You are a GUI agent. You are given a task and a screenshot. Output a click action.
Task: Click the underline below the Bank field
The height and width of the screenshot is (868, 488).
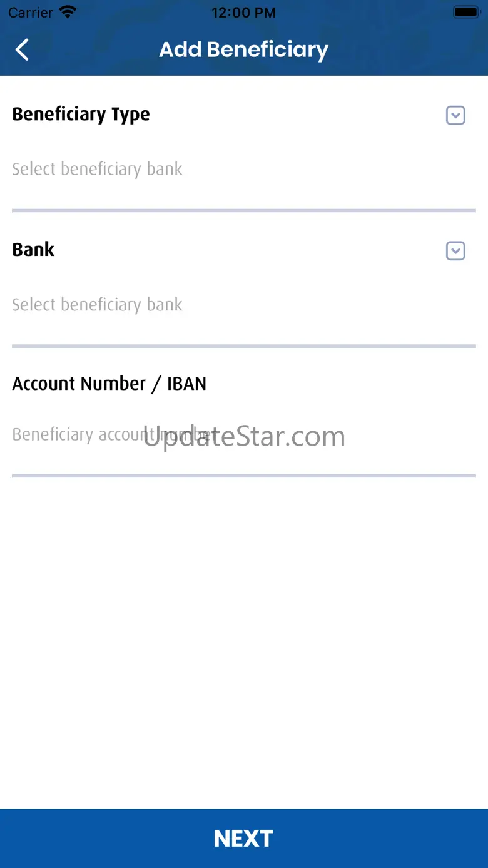(244, 346)
